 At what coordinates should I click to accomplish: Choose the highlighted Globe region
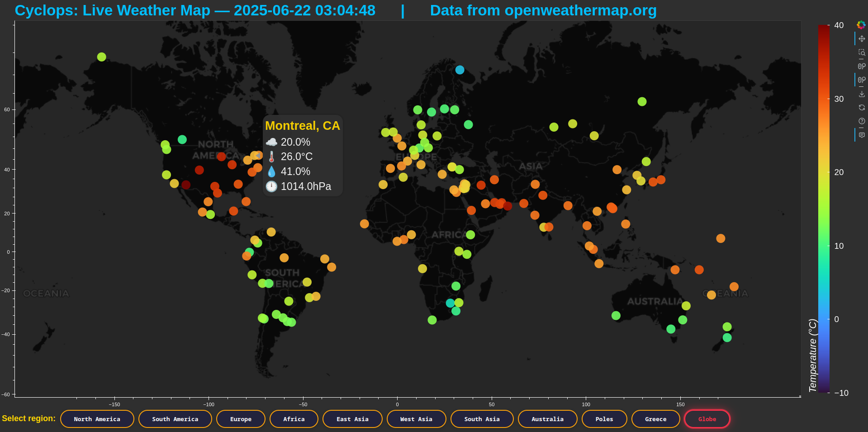(x=707, y=419)
